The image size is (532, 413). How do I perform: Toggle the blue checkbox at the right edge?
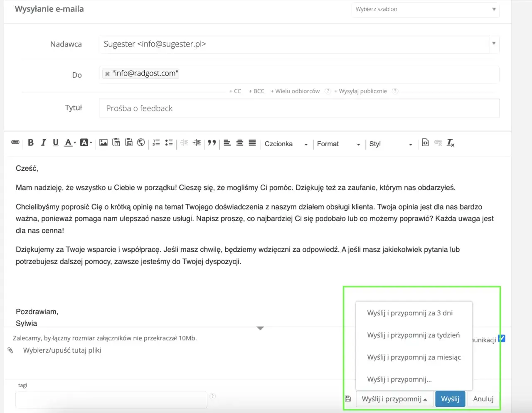502,339
